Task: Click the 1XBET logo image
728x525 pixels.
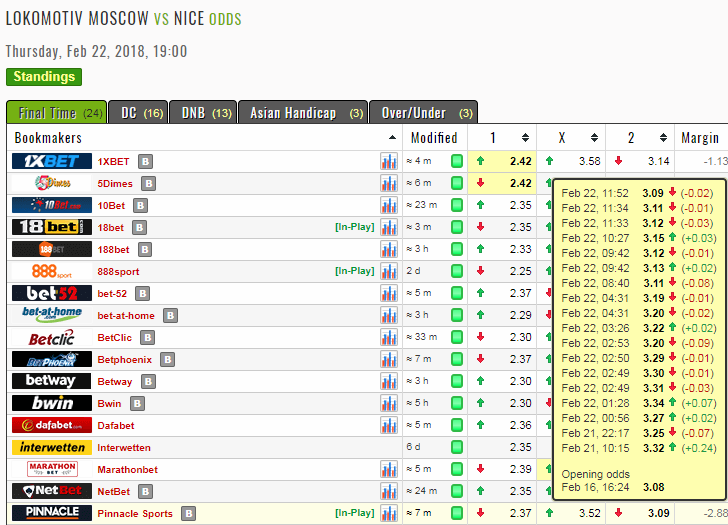Action: [x=52, y=161]
